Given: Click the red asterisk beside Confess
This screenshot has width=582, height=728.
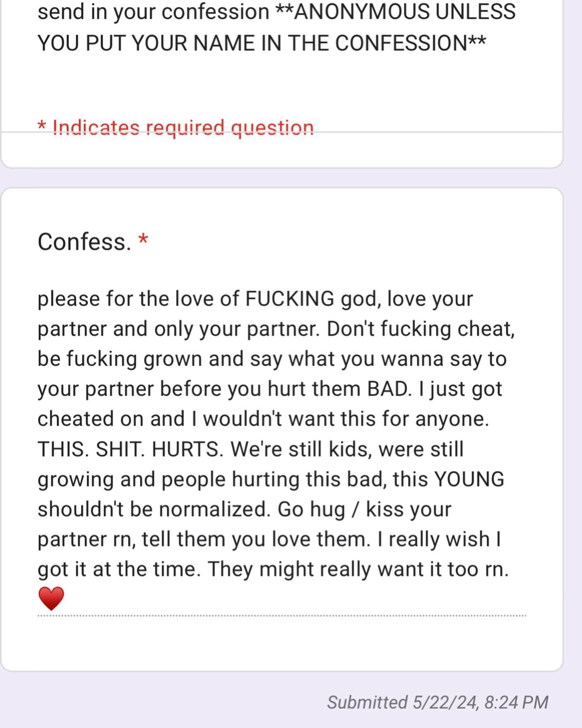Looking at the screenshot, I should pyautogui.click(x=143, y=240).
